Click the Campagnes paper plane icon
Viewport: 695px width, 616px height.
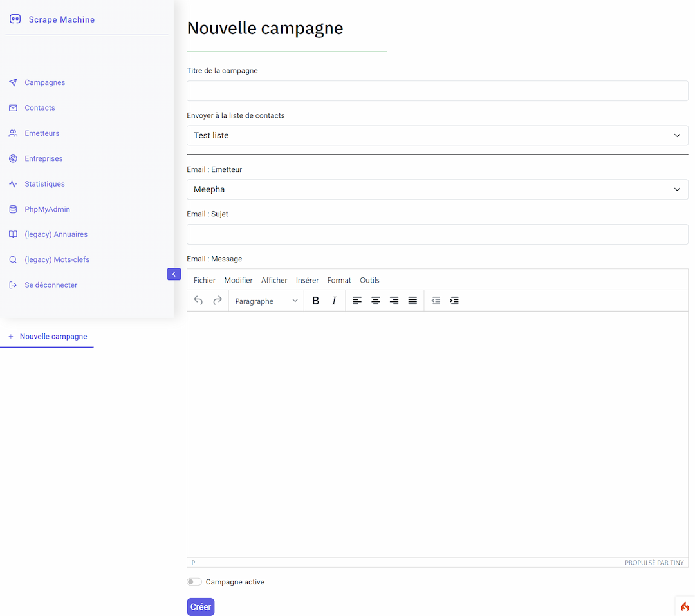(x=14, y=82)
